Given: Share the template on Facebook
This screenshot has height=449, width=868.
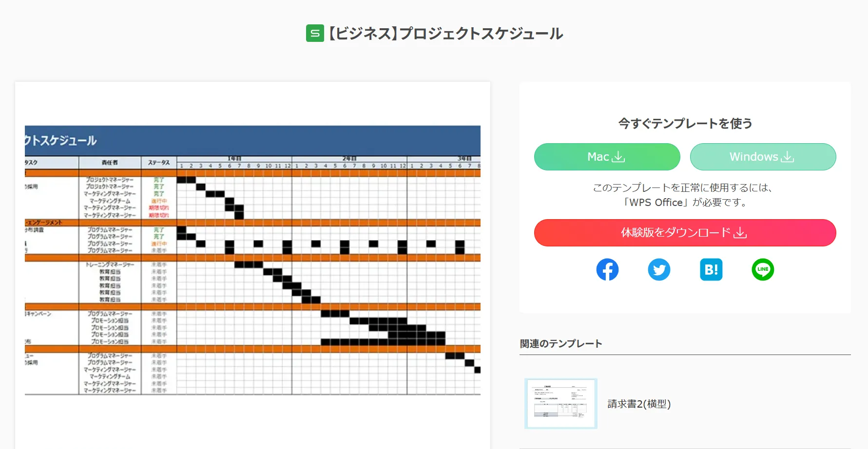Looking at the screenshot, I should pos(607,269).
